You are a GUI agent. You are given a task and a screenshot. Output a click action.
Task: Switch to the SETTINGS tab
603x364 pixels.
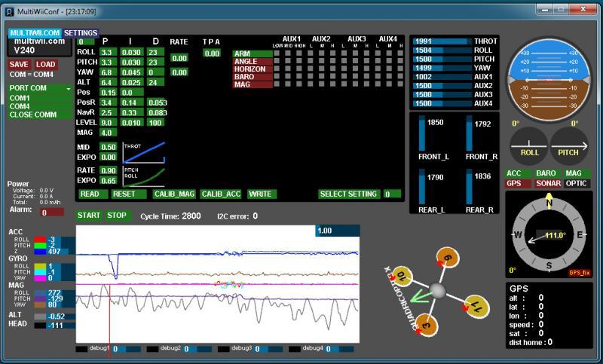pyautogui.click(x=80, y=33)
